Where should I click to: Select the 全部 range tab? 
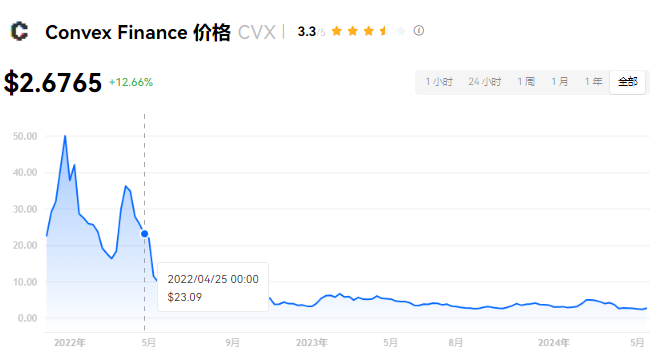[x=627, y=82]
